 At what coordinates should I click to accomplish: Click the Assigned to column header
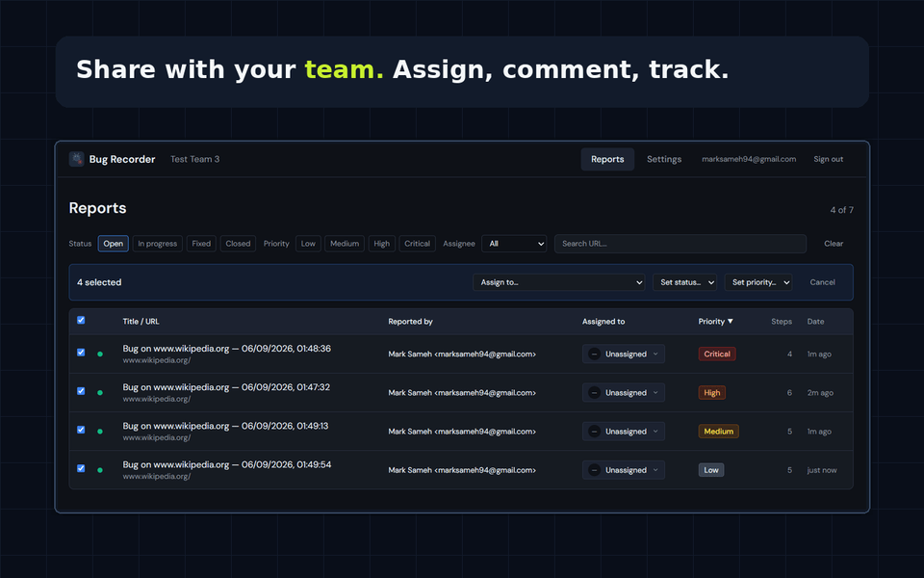pyautogui.click(x=603, y=322)
